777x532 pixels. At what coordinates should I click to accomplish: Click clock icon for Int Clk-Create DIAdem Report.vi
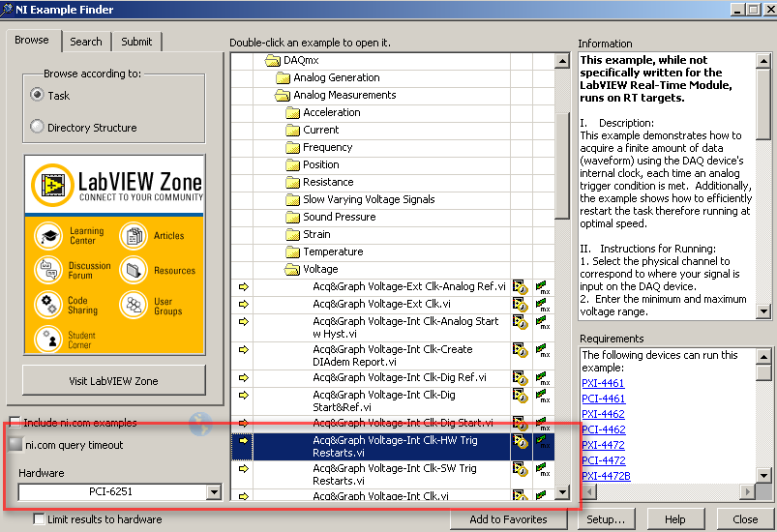pos(520,350)
